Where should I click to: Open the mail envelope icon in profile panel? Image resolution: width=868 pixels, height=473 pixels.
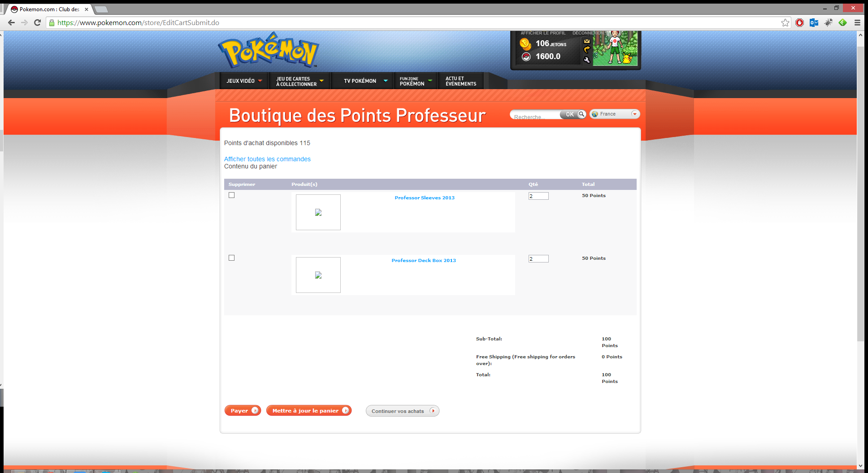587,41
